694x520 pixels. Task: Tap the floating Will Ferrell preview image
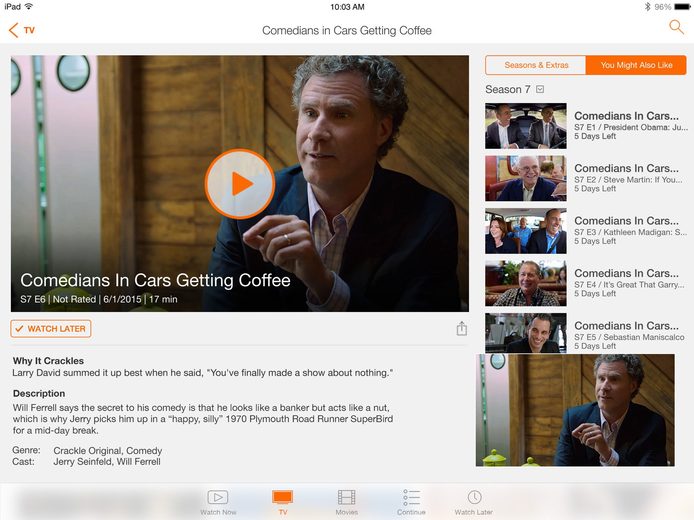tap(575, 410)
